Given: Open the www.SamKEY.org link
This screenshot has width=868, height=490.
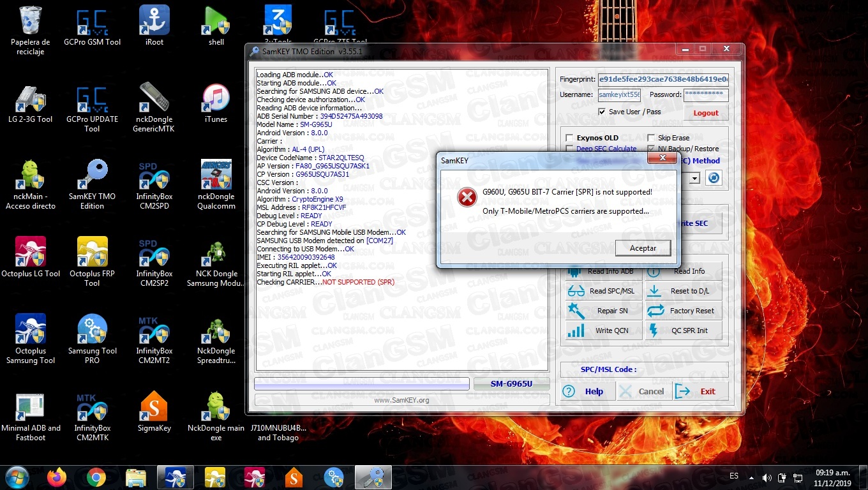Looking at the screenshot, I should pos(401,400).
